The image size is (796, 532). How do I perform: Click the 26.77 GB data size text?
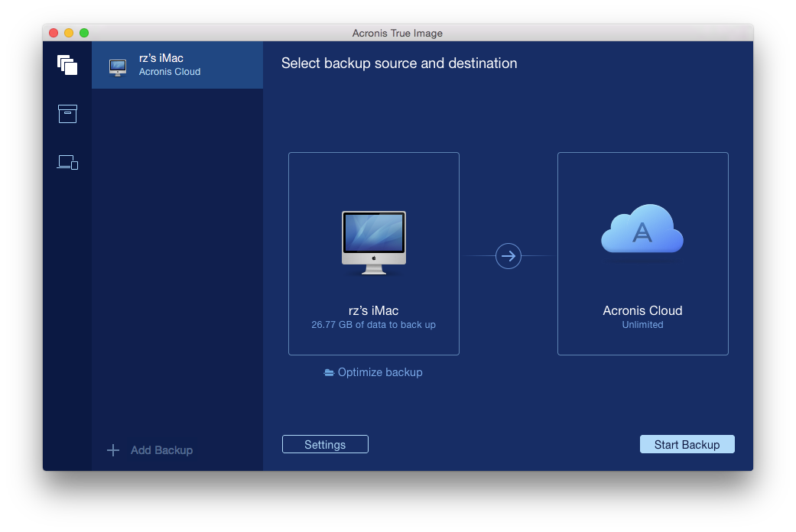coord(373,325)
